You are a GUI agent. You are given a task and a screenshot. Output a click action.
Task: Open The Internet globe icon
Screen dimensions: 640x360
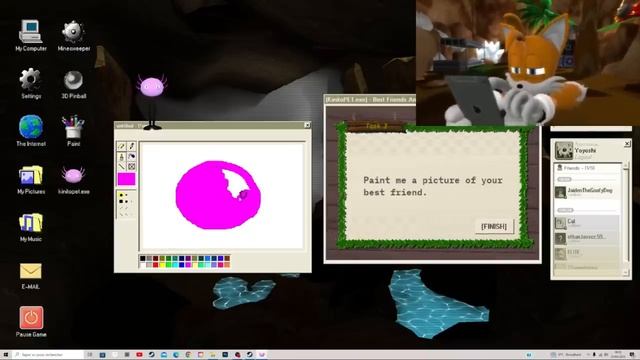click(x=31, y=131)
